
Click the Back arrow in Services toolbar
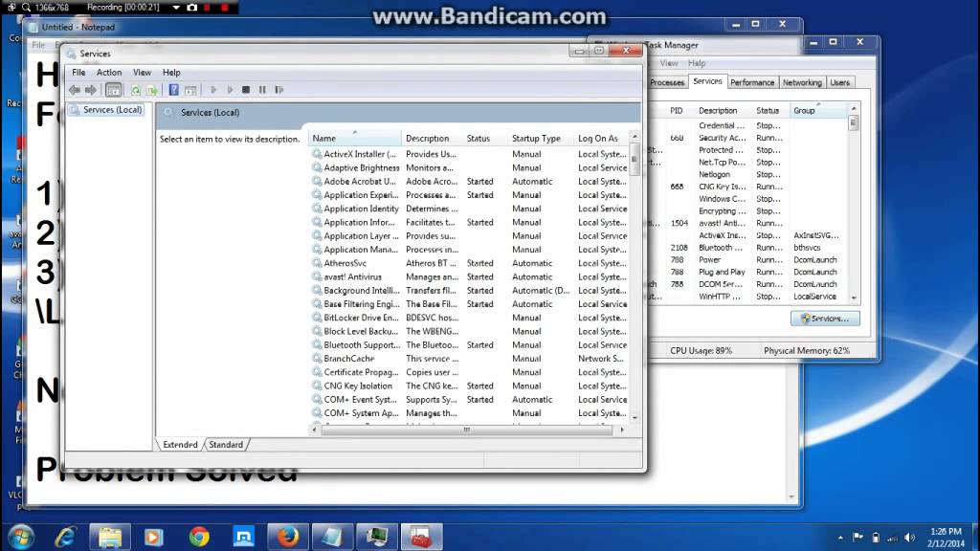pos(75,90)
